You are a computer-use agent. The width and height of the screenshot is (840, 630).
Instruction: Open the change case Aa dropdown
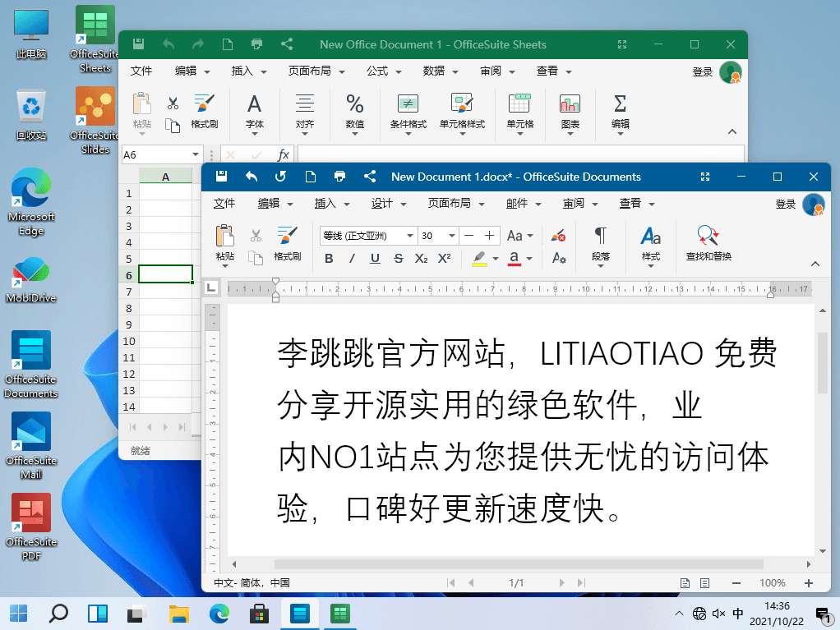(x=519, y=236)
